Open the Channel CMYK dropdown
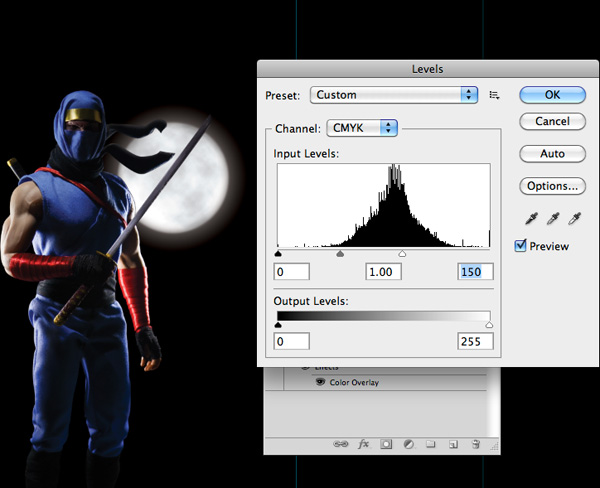Viewport: 600px width, 488px height. (362, 128)
